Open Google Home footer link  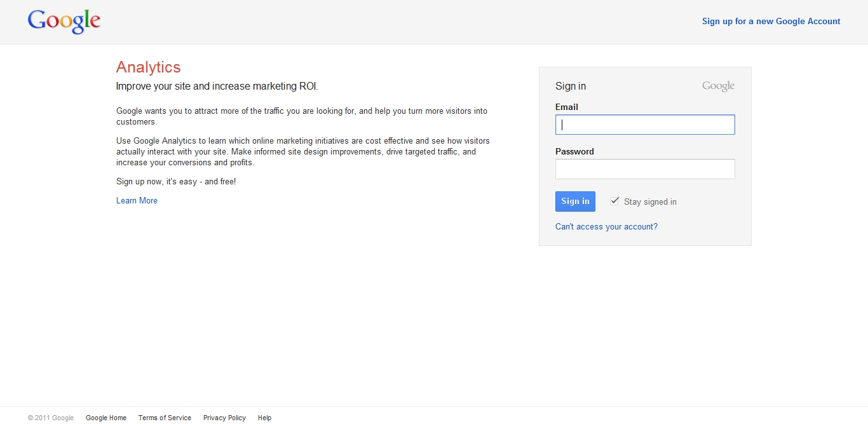(x=106, y=418)
